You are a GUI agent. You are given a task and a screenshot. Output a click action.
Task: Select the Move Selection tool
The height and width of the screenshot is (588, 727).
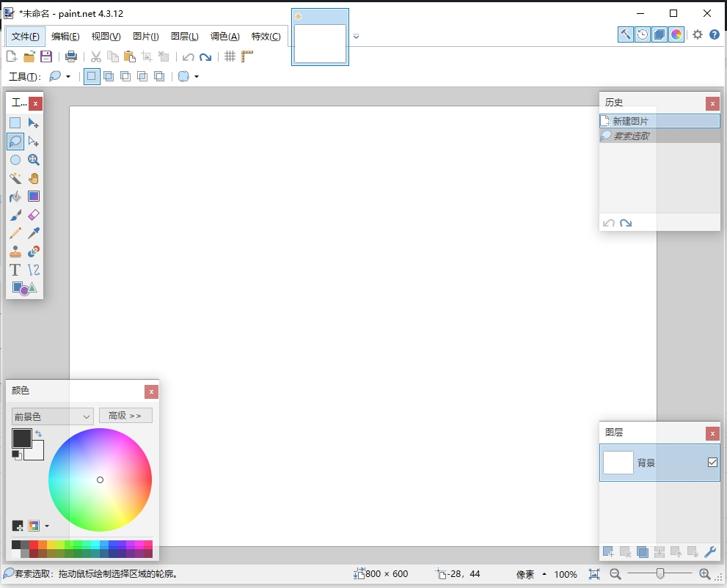[34, 142]
